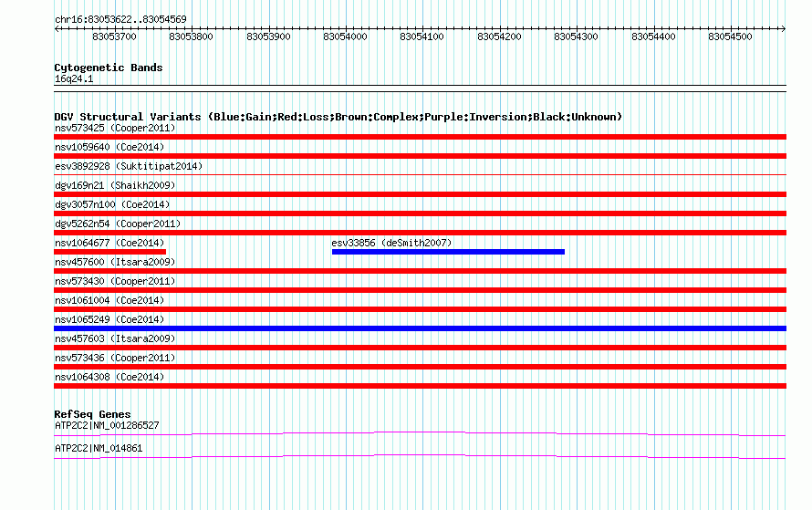This screenshot has height=510, width=812.
Task: Click the ruler's left arrowhead
Action: click(57, 28)
